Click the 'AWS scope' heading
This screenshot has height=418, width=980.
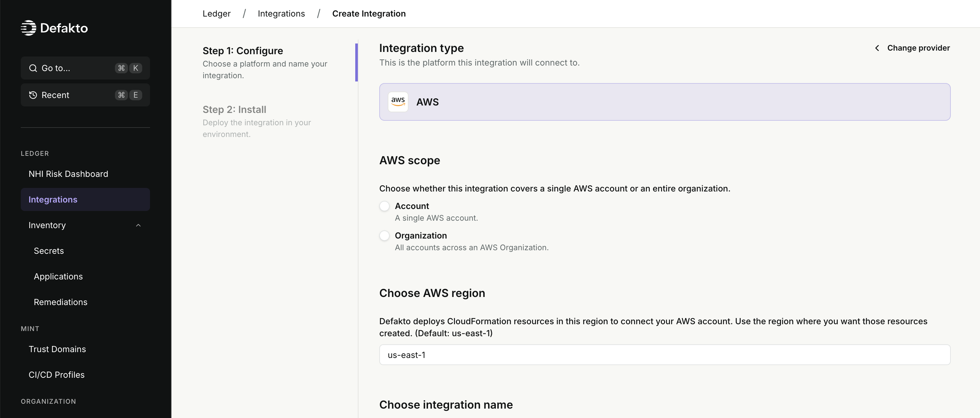click(x=409, y=161)
